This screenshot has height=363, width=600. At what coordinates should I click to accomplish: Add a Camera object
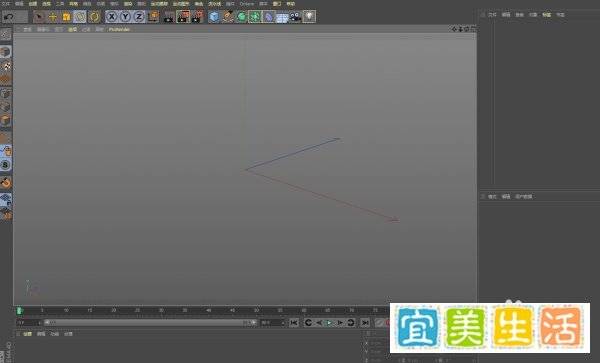(295, 17)
